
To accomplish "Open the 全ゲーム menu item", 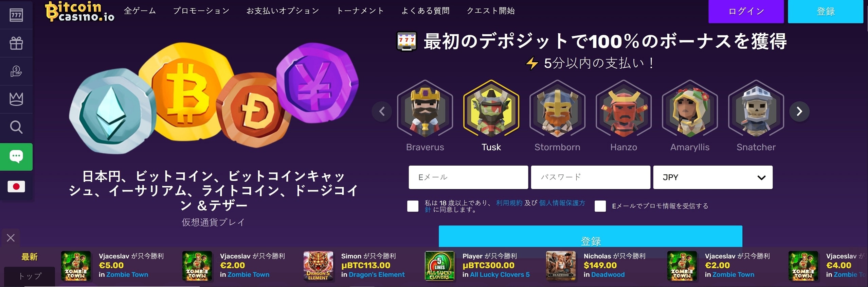I will tap(140, 11).
